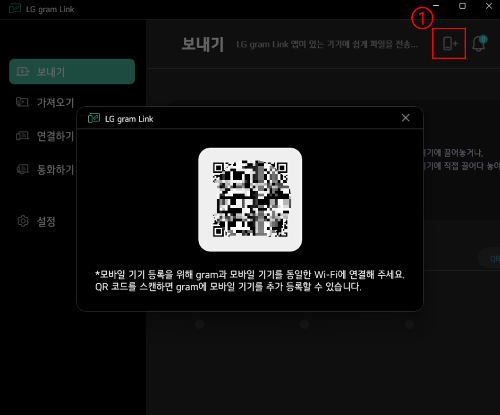Go to 연결하기 in the sidebar
This screenshot has height=415, width=500.
click(45, 136)
